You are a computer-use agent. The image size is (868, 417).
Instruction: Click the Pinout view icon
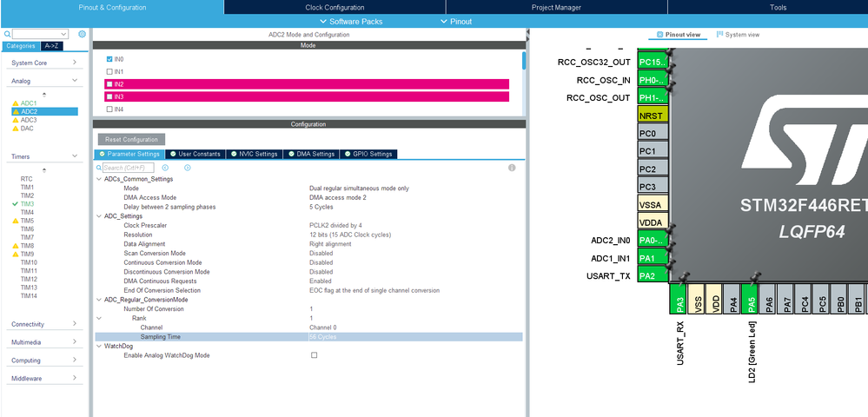(659, 35)
